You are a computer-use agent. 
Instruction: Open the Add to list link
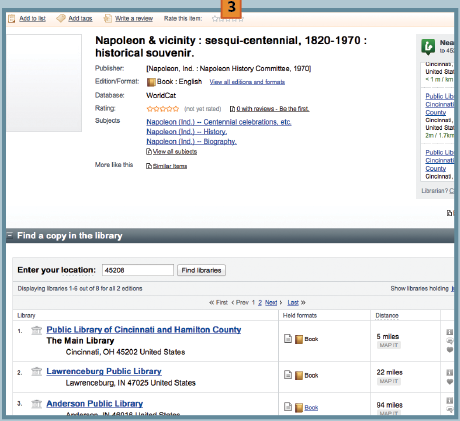click(32, 19)
